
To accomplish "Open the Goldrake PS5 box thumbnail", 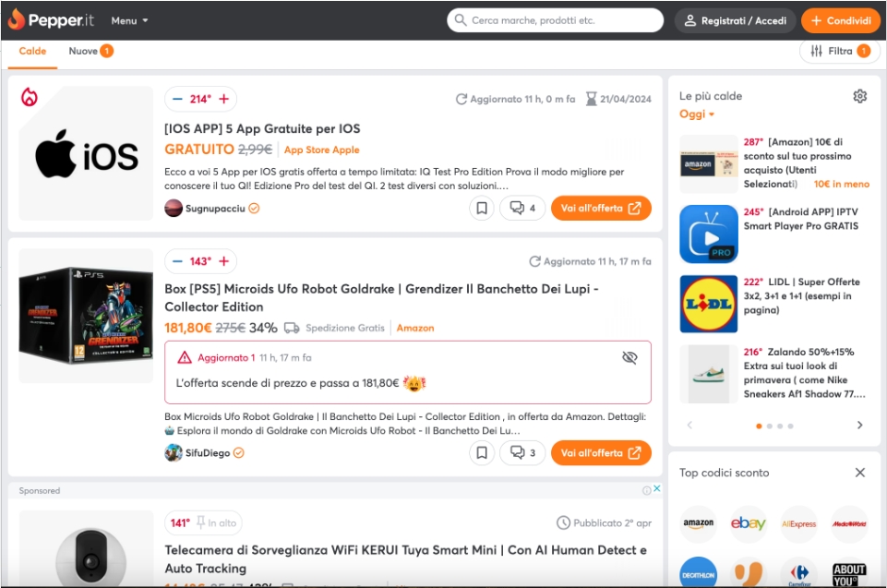I will 86,316.
